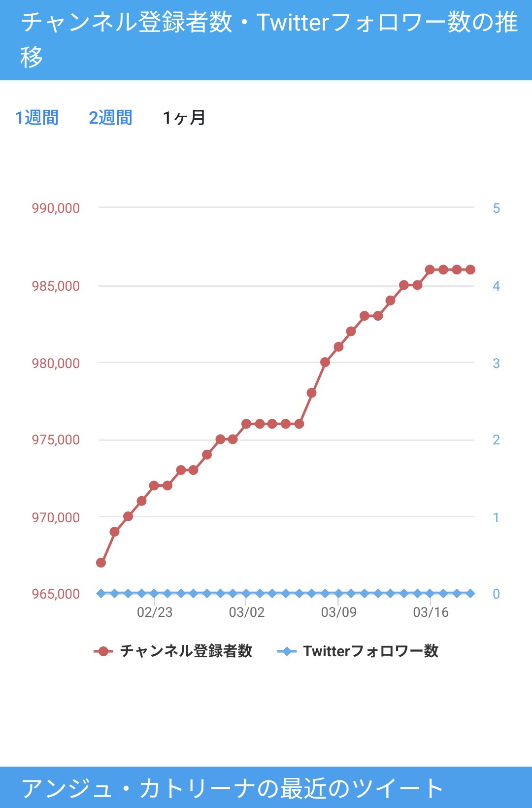532x808 pixels.
Task: Click the lowest red data point on the chart
Action: tap(101, 563)
